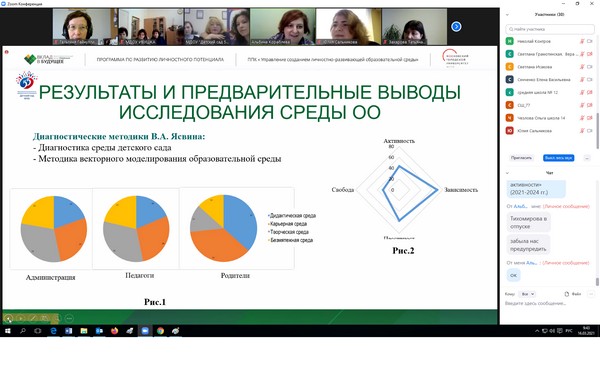The height and width of the screenshot is (387, 600).
Task: Open the Microsoft Edge taskbar icon
Action: click(53, 331)
